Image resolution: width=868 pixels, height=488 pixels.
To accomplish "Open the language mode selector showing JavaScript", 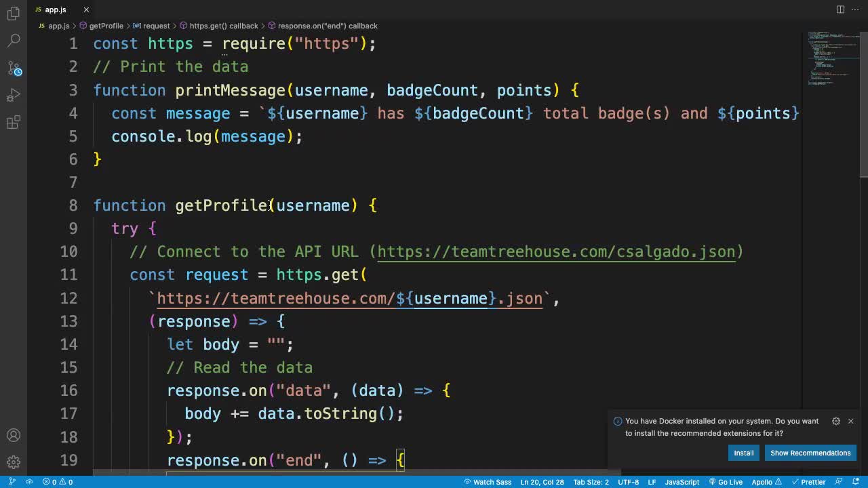I will coord(682,482).
